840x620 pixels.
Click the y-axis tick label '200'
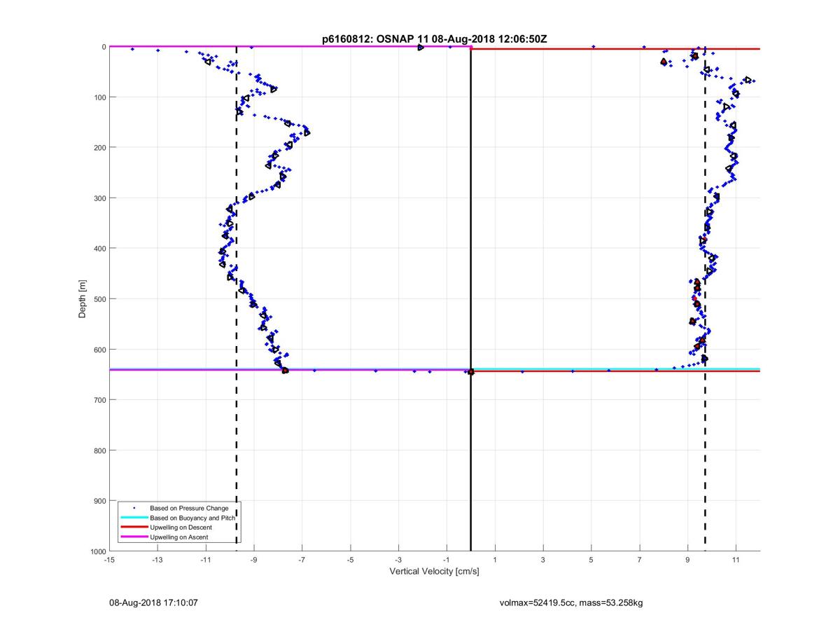click(x=99, y=148)
